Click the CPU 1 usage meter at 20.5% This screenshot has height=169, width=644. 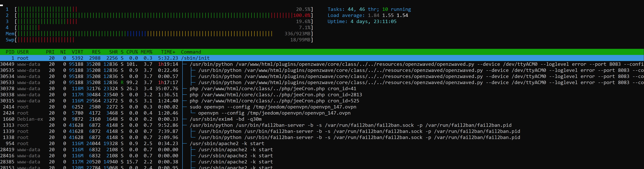[159, 9]
